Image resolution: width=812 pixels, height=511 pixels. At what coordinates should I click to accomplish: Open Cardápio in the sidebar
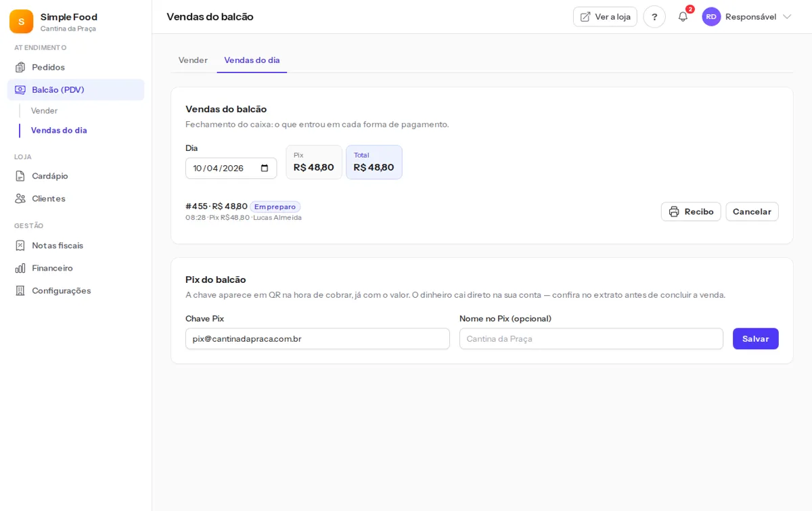(x=76, y=176)
